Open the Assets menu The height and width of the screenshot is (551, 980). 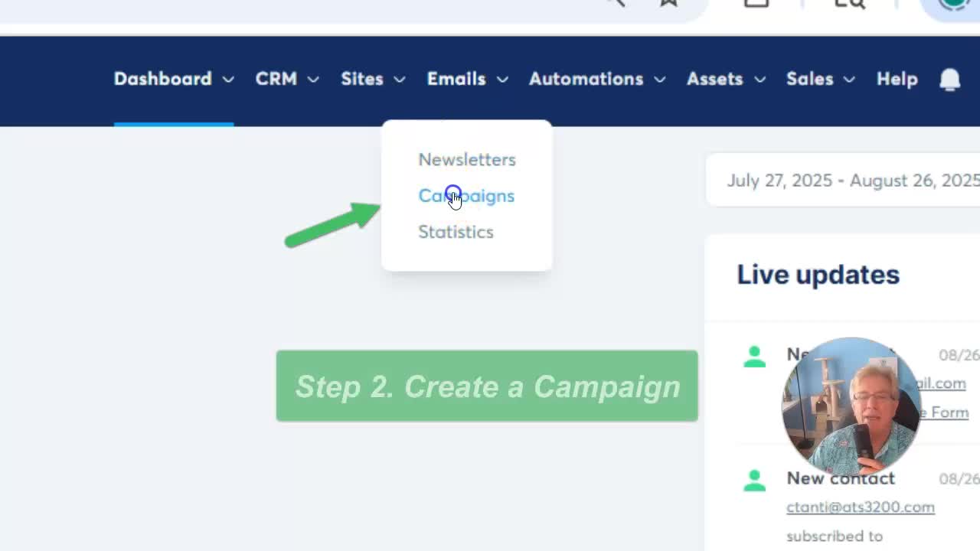(714, 80)
